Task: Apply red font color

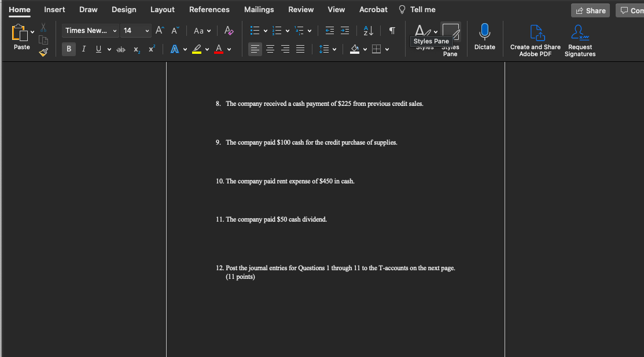Action: click(219, 49)
